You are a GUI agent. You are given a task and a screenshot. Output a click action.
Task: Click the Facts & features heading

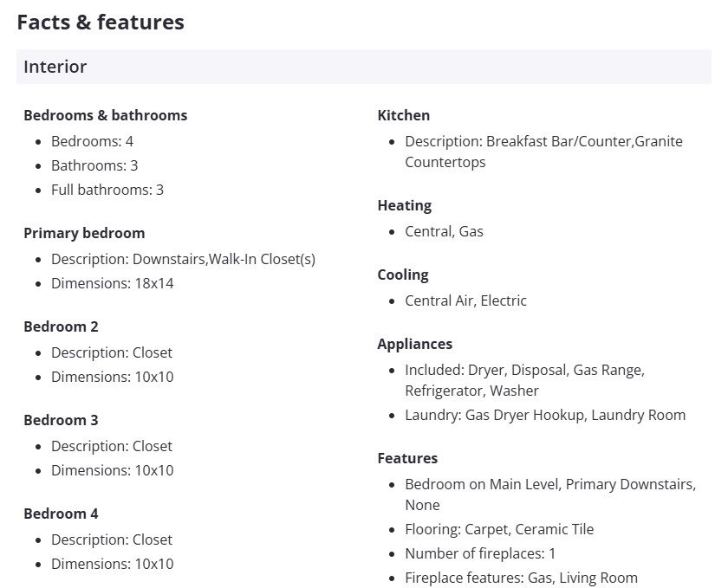point(101,23)
